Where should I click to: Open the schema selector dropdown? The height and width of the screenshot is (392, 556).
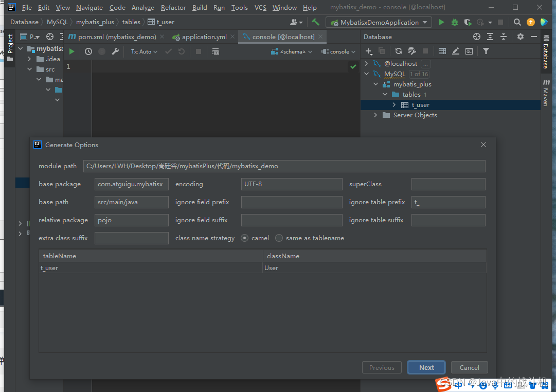click(292, 51)
